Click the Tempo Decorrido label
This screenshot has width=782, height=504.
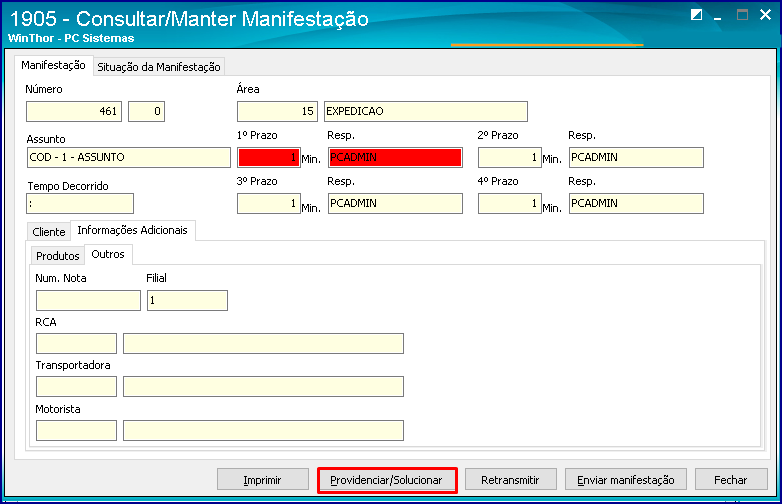(x=68, y=186)
